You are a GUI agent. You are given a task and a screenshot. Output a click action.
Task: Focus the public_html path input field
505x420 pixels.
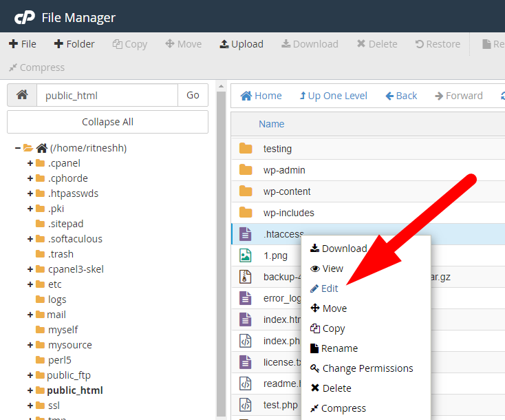[107, 95]
